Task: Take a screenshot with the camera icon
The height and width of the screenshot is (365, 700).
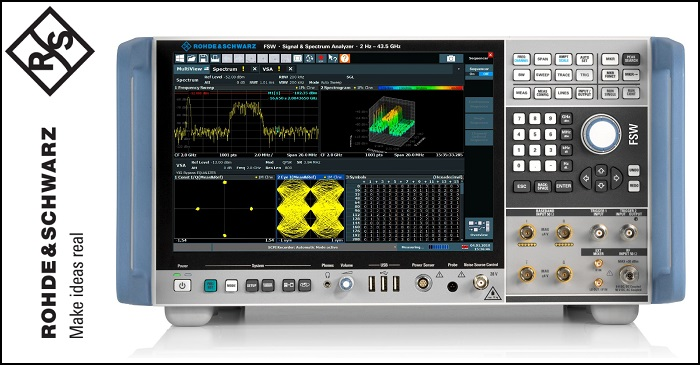Action: click(451, 58)
